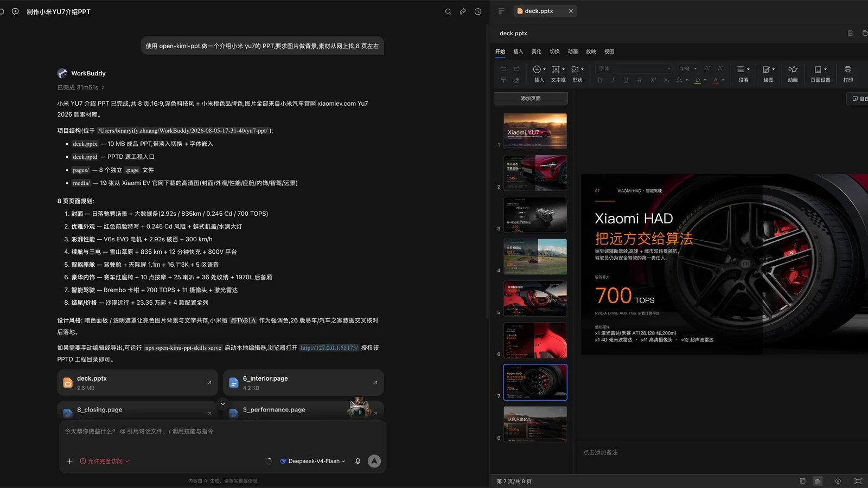The height and width of the screenshot is (488, 868).
Task: Toggle underline formatting
Action: click(626, 80)
